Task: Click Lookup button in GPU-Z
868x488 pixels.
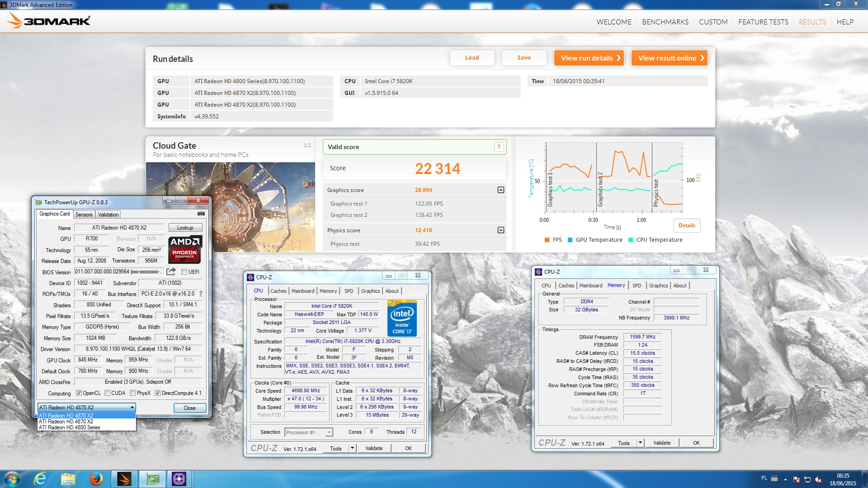Action: [x=185, y=228]
